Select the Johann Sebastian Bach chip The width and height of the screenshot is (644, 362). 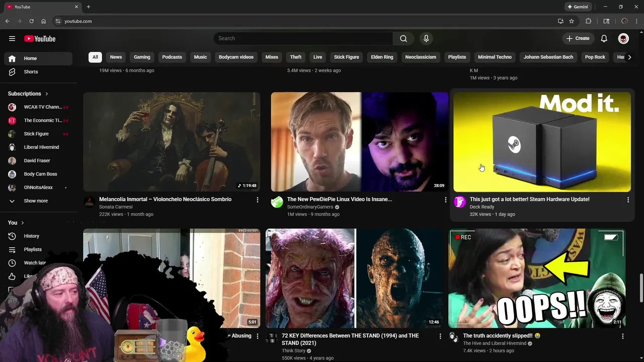(x=548, y=57)
